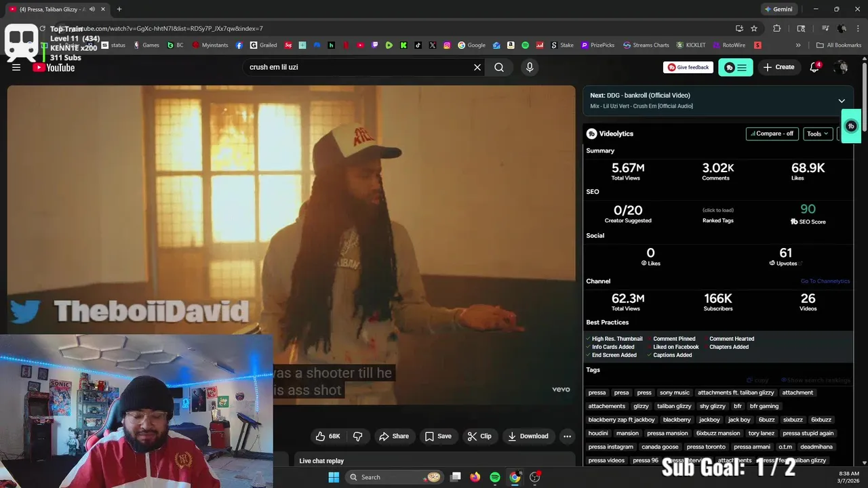Open the Instagram bookmark icon
This screenshot has width=868, height=488.
(x=447, y=45)
